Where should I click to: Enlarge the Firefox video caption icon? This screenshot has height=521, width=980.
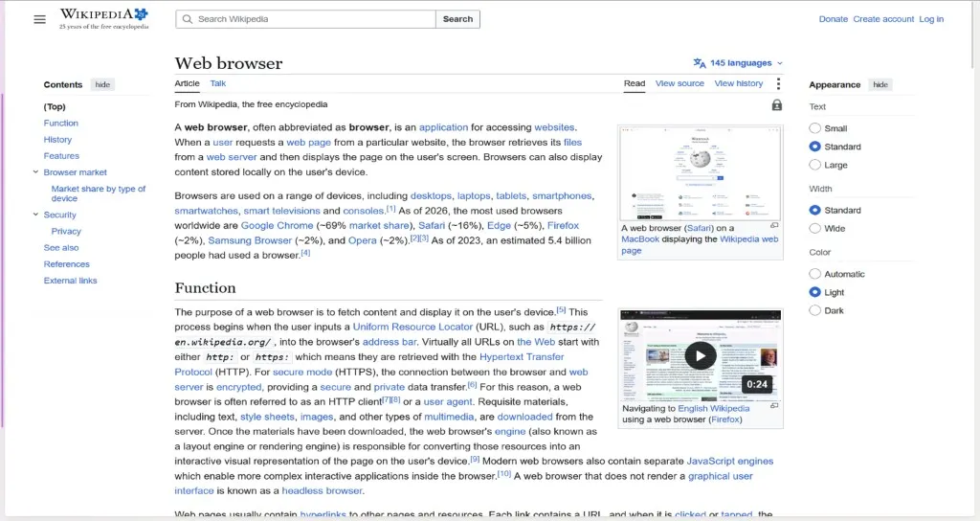[774, 405]
